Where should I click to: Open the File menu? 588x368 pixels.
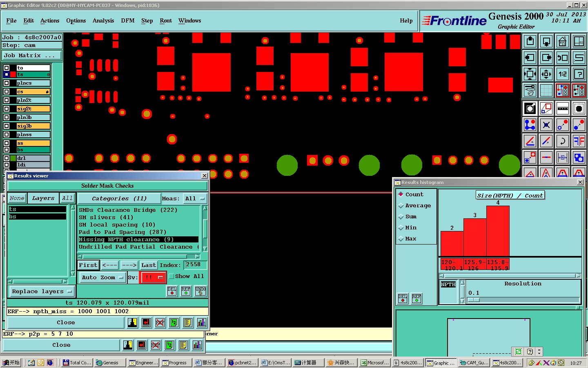click(x=11, y=20)
